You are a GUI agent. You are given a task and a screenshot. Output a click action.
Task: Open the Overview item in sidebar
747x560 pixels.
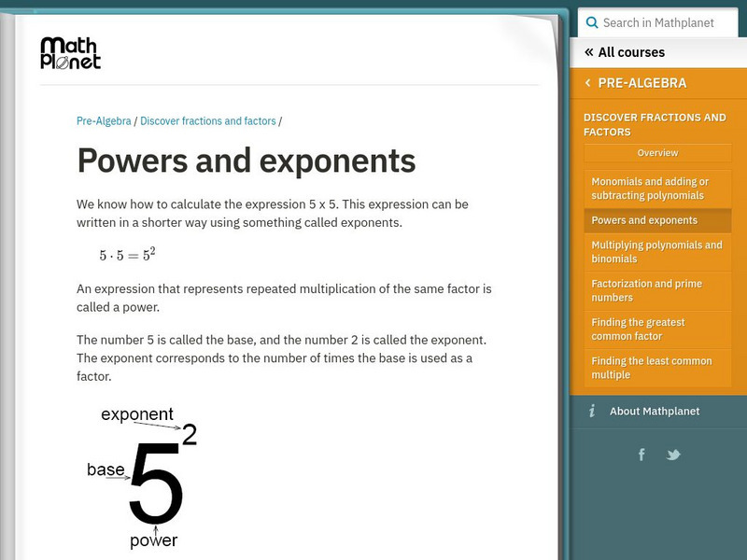point(657,153)
